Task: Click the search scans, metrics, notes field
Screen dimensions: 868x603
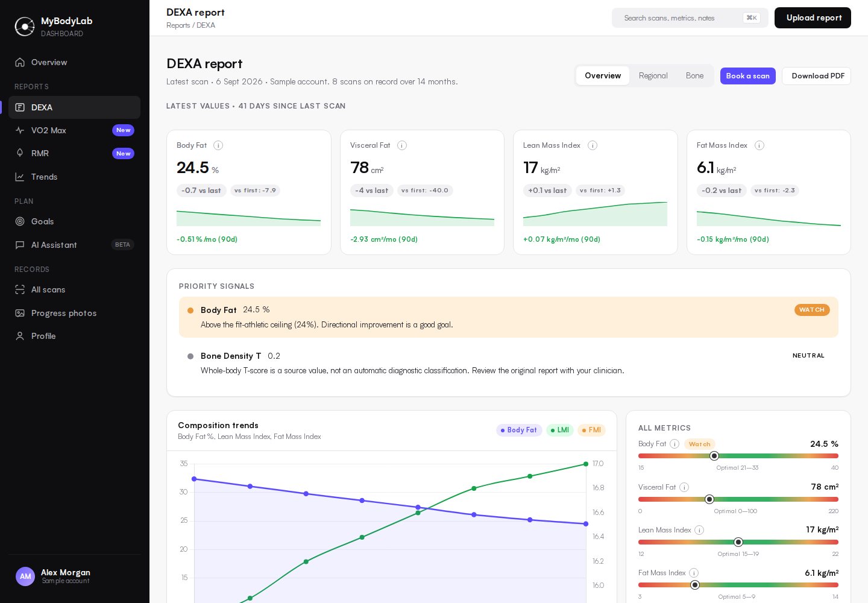Action: point(690,18)
